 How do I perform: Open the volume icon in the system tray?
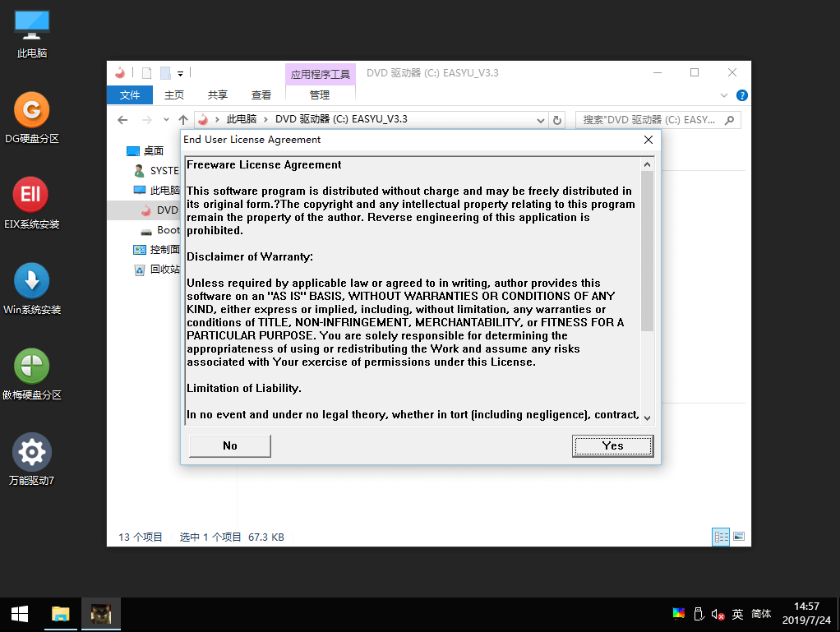[718, 614]
